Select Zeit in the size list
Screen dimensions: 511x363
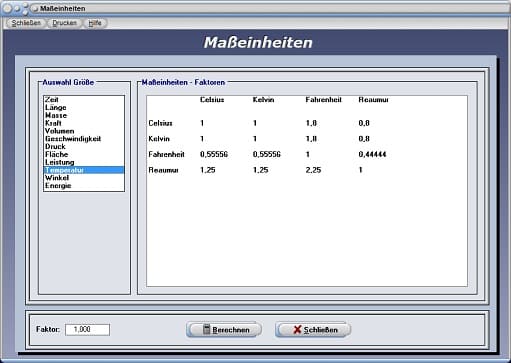(x=84, y=100)
